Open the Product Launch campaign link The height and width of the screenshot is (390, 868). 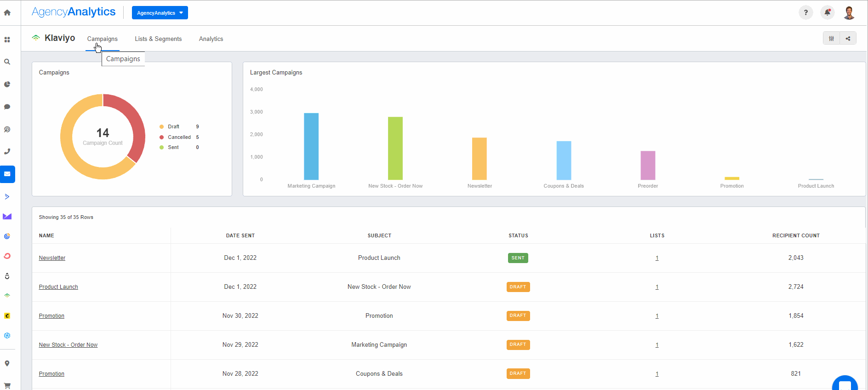point(58,287)
